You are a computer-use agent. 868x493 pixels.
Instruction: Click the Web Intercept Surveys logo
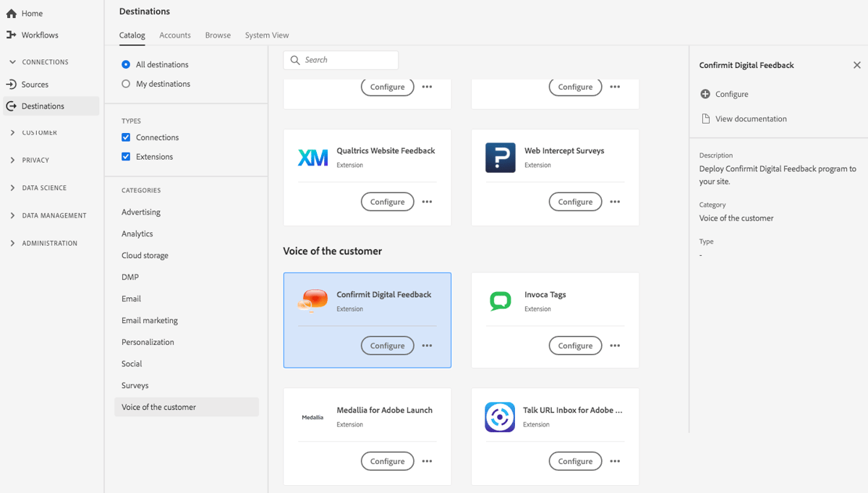click(500, 157)
